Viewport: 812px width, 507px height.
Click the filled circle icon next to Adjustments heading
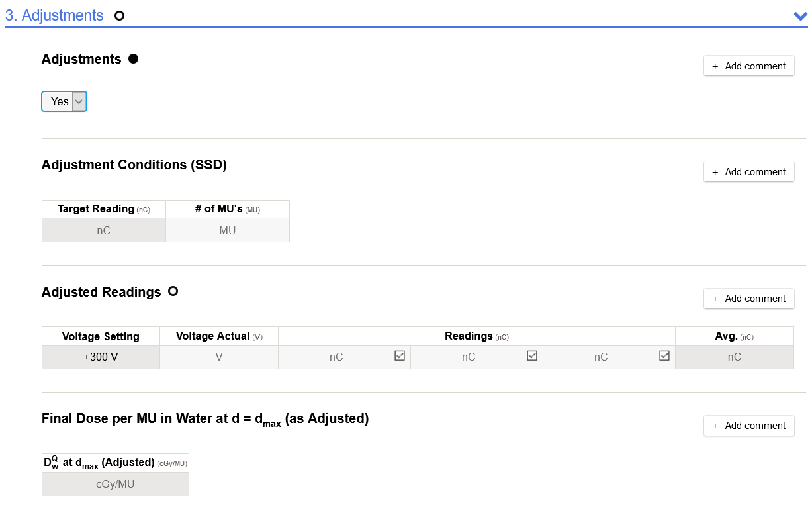tap(133, 59)
